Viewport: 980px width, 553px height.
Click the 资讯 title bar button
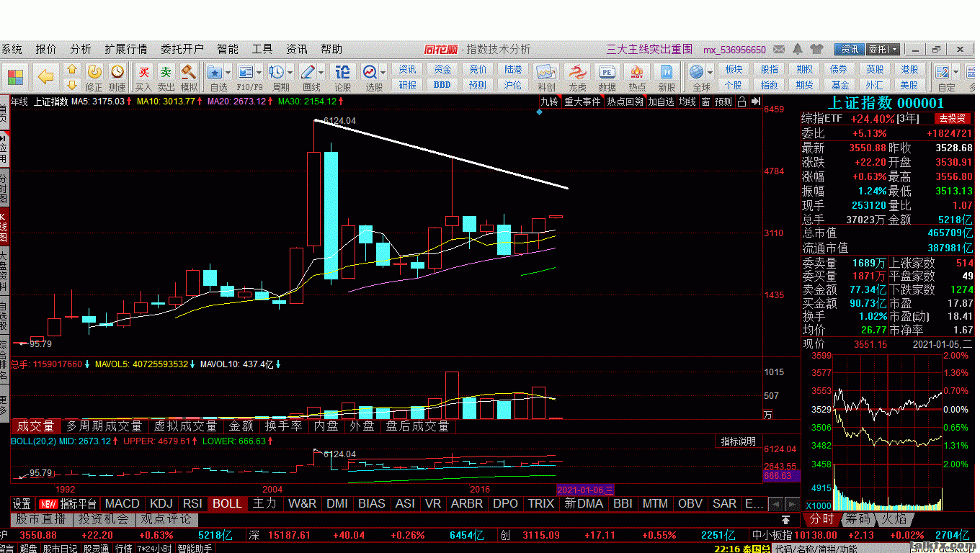click(x=850, y=50)
